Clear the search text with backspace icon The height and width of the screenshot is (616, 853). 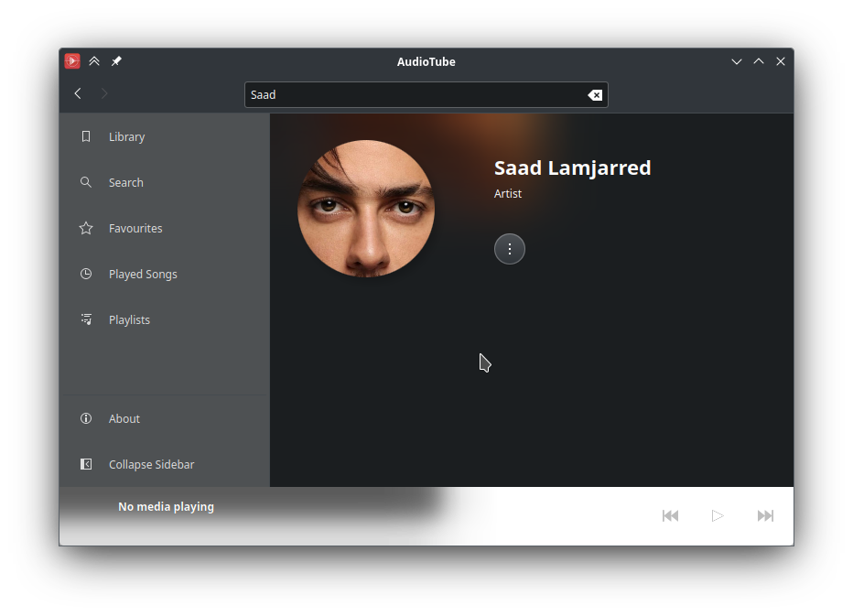pos(595,95)
